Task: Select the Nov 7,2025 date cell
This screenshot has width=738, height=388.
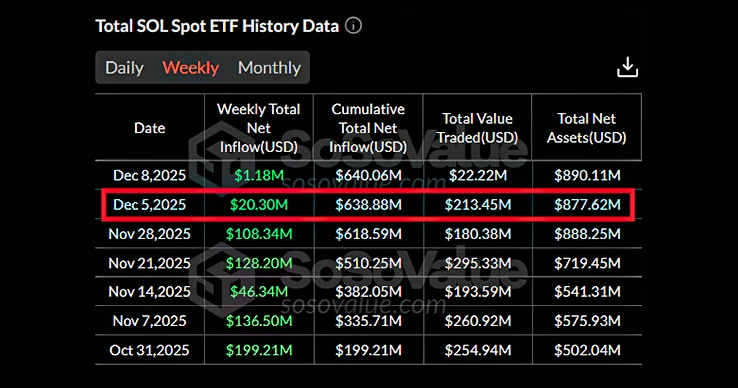Action: click(x=150, y=321)
